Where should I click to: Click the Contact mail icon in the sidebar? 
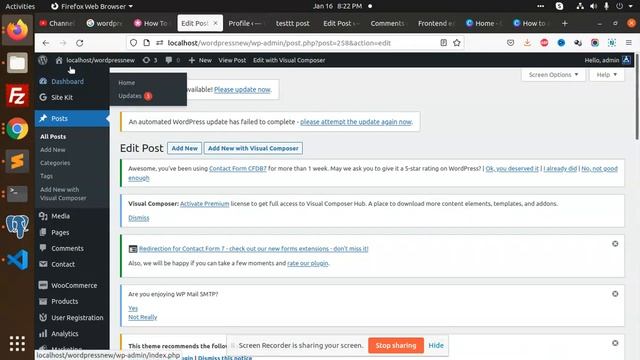pyautogui.click(x=43, y=264)
